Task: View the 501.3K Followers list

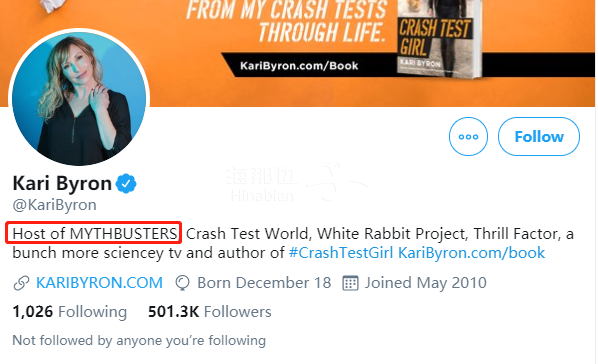Action: point(210,312)
